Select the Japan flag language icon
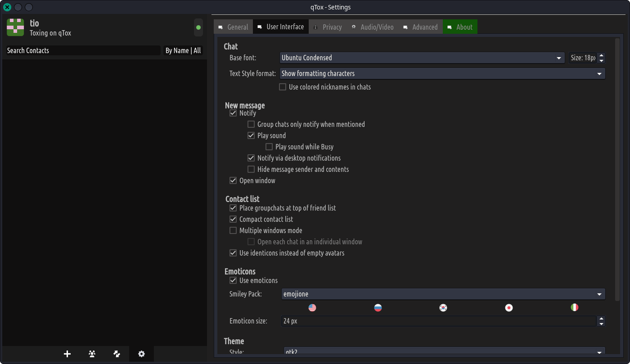The image size is (630, 364). click(509, 308)
